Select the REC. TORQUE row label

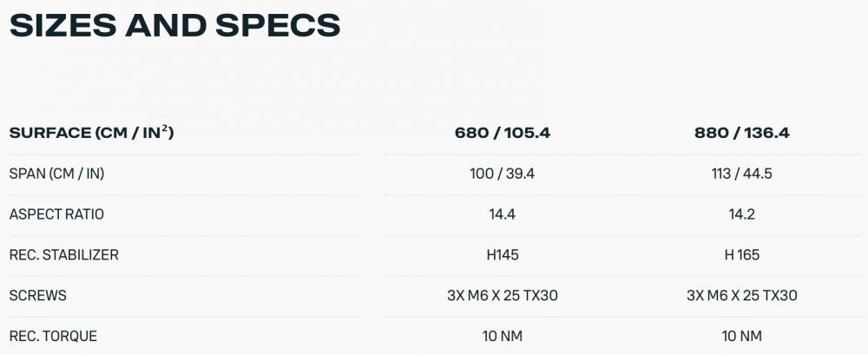pos(53,336)
